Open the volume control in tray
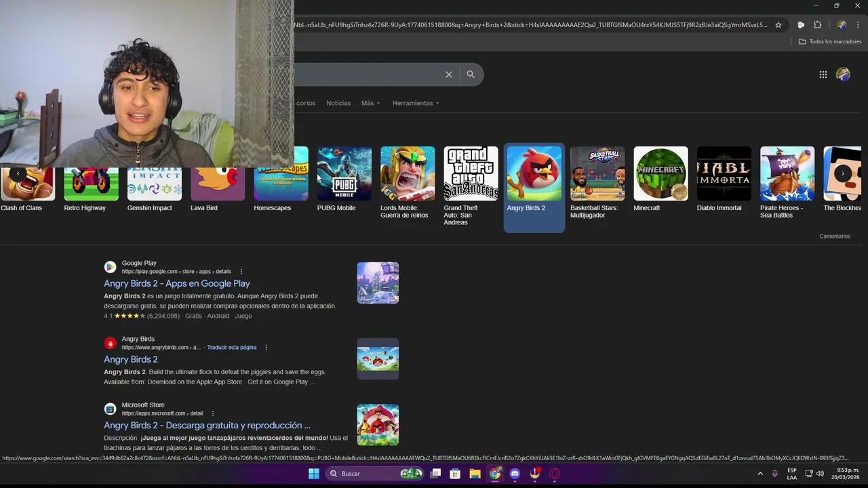Image resolution: width=868 pixels, height=488 pixels. coord(820,474)
